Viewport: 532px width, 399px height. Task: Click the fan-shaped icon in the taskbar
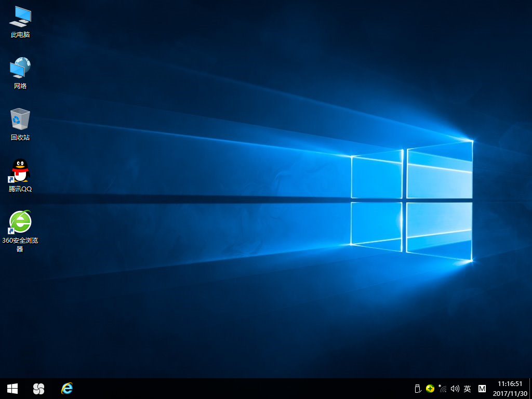pos(38,389)
